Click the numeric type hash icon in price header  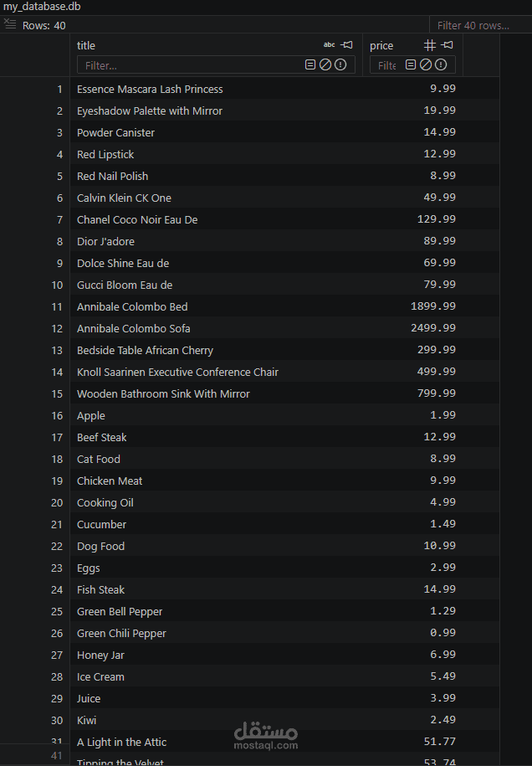coord(429,45)
